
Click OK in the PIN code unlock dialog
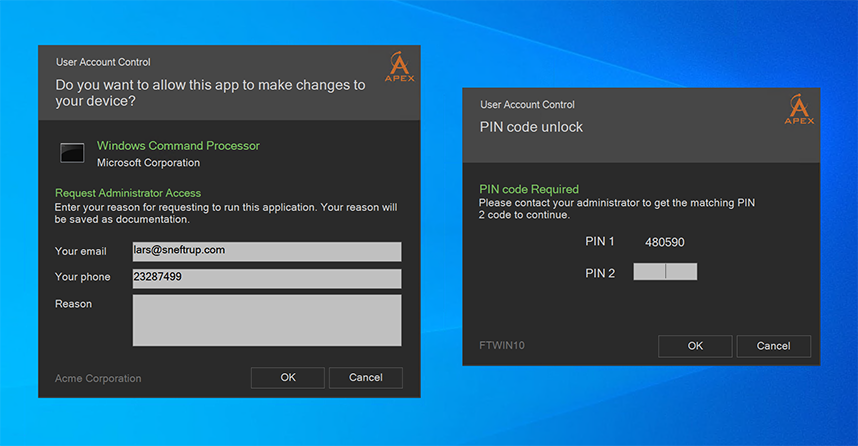695,346
